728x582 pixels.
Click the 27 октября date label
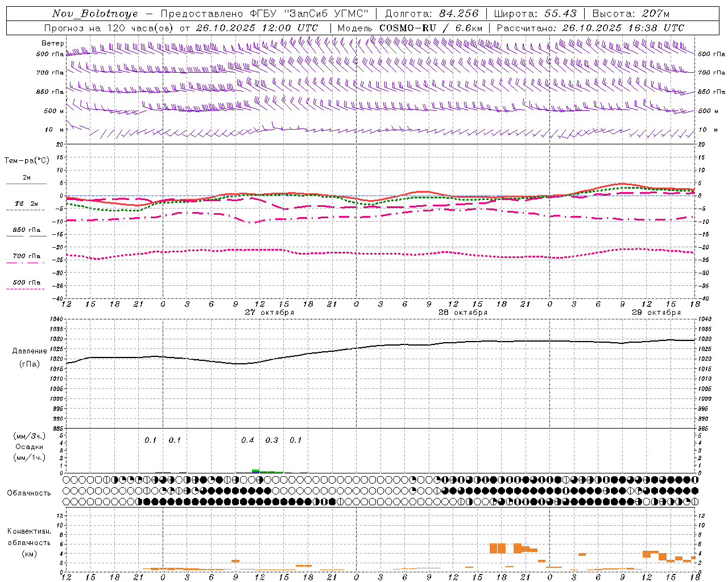tap(269, 313)
